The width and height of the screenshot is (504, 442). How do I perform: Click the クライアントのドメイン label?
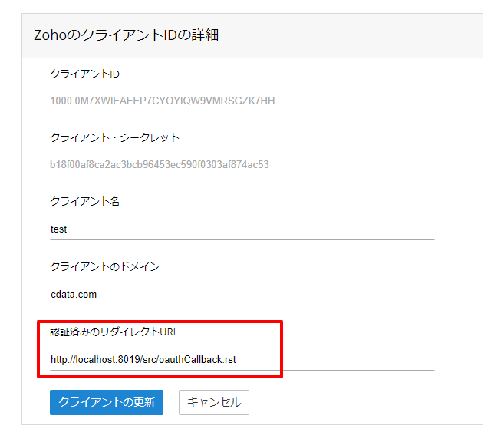tap(104, 266)
